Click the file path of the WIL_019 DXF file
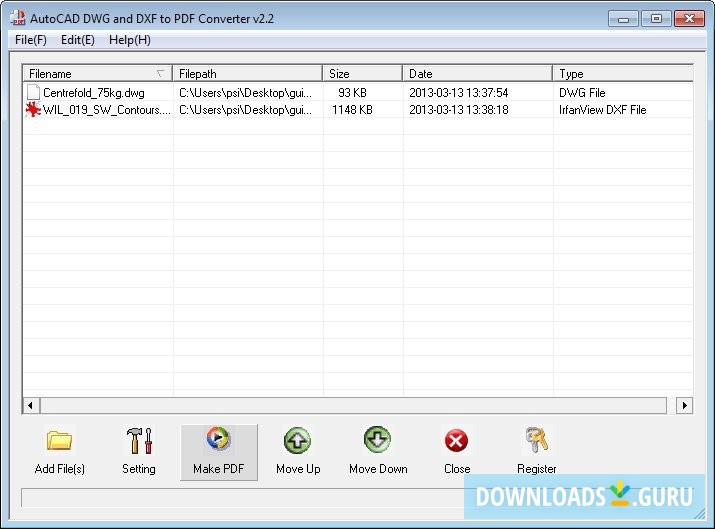 click(x=245, y=110)
